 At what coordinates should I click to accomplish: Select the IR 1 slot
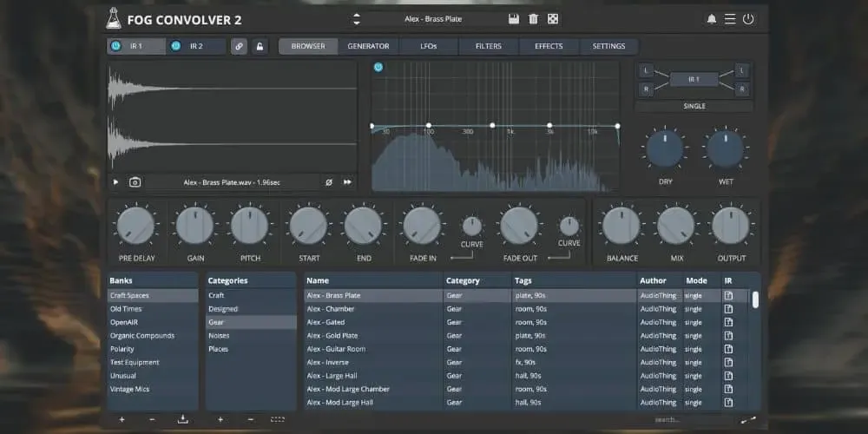[x=136, y=46]
